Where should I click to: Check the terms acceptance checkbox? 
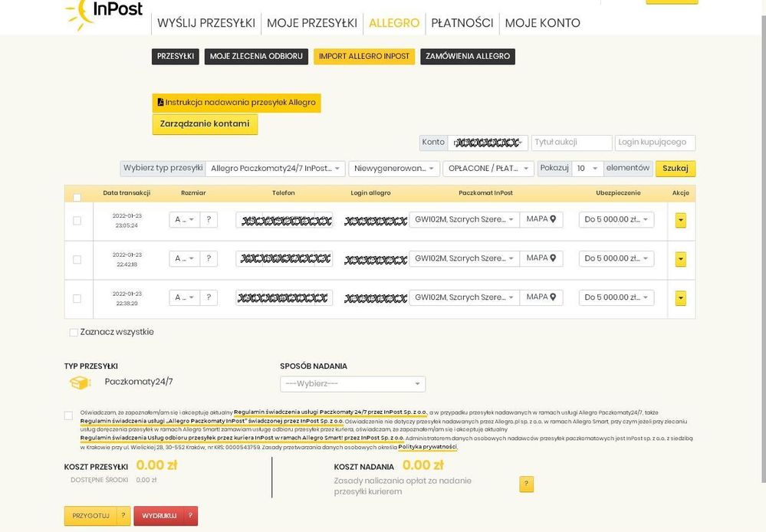[x=68, y=415]
